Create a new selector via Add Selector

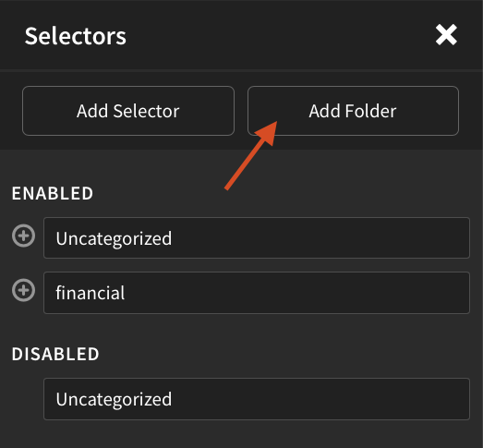[x=128, y=111]
